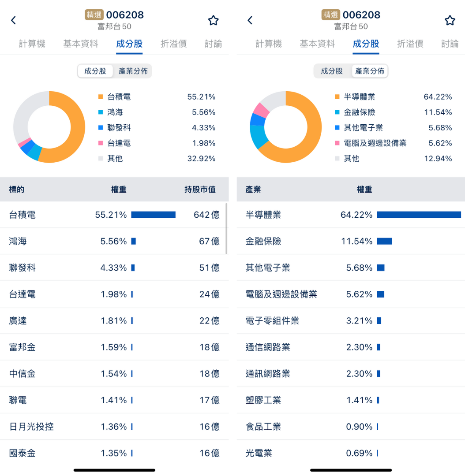Switch to 產業分佈 view on left screen
465x476 pixels.
[133, 71]
